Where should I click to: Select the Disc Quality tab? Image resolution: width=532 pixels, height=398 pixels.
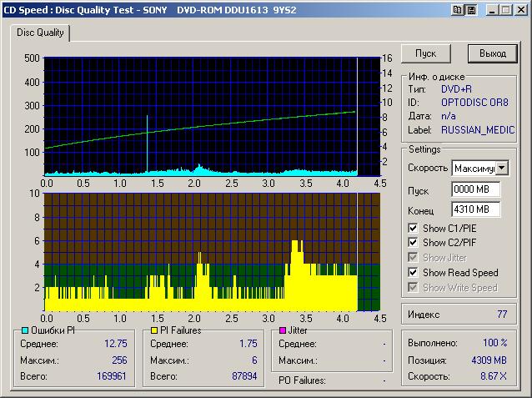click(x=40, y=33)
